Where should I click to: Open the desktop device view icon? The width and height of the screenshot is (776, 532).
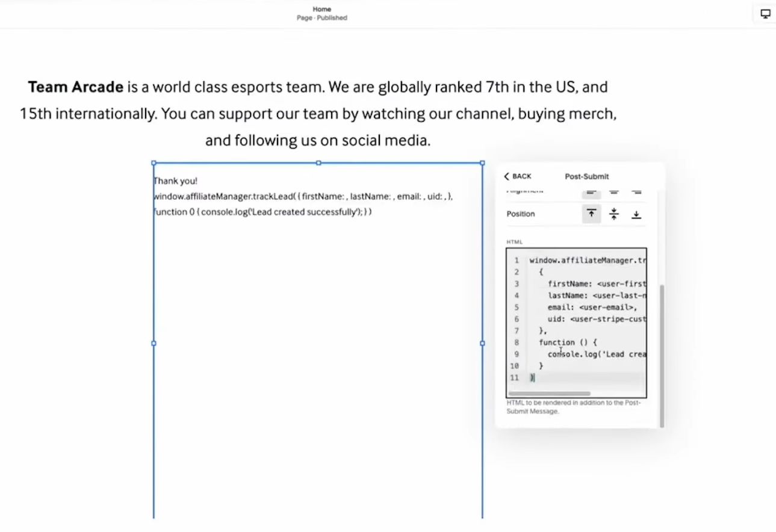[765, 14]
